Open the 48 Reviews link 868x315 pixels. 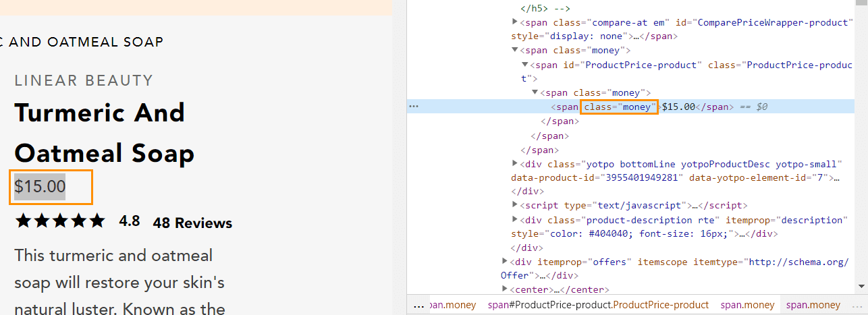tap(192, 223)
